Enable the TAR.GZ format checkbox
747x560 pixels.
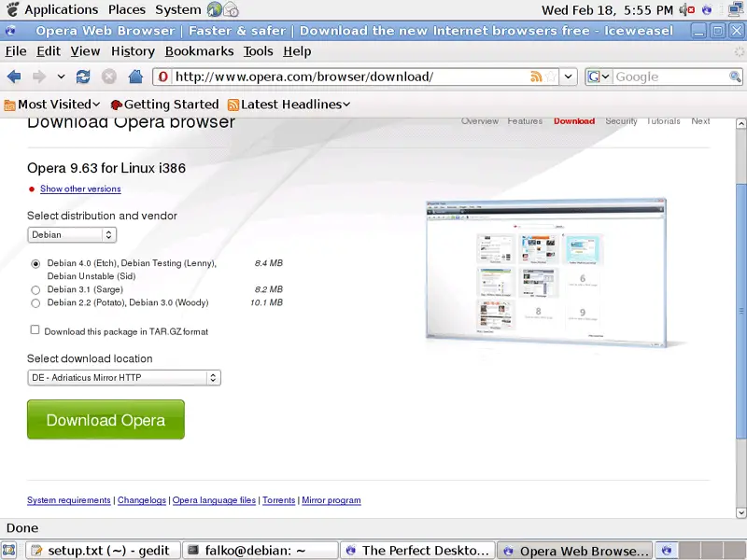(x=35, y=329)
